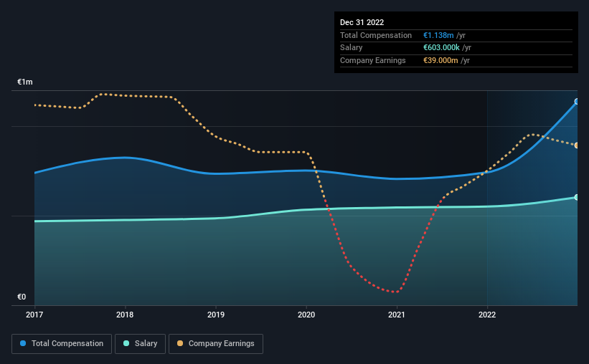
Task: Select the 2021 x-axis label
Action: [397, 315]
